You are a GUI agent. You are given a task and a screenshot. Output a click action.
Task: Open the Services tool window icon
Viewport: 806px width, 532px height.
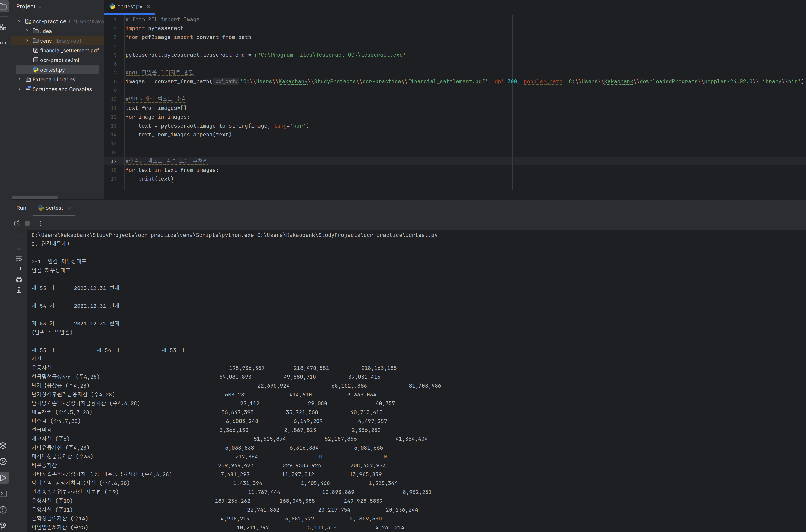(x=3, y=462)
